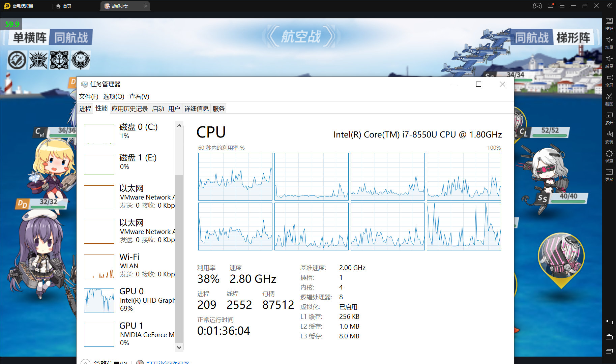Open 打开资源监视器 link
This screenshot has height=364, width=616.
[168, 362]
